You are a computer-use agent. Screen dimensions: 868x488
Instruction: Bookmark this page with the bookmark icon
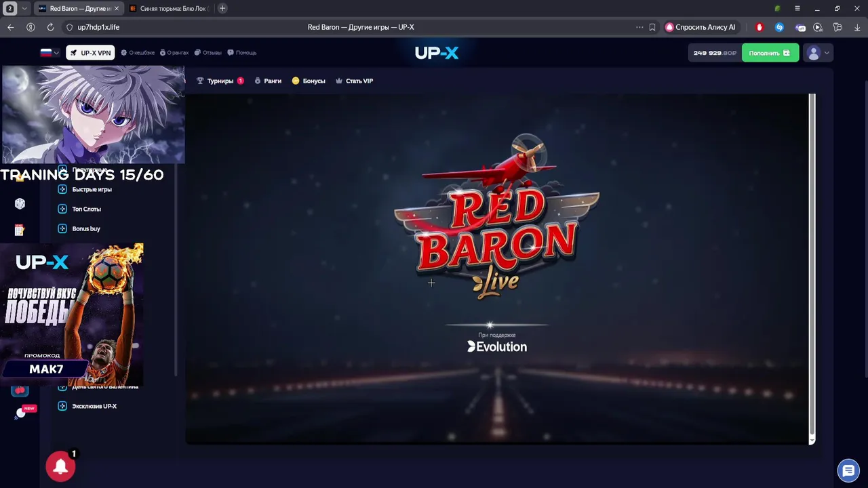point(652,27)
